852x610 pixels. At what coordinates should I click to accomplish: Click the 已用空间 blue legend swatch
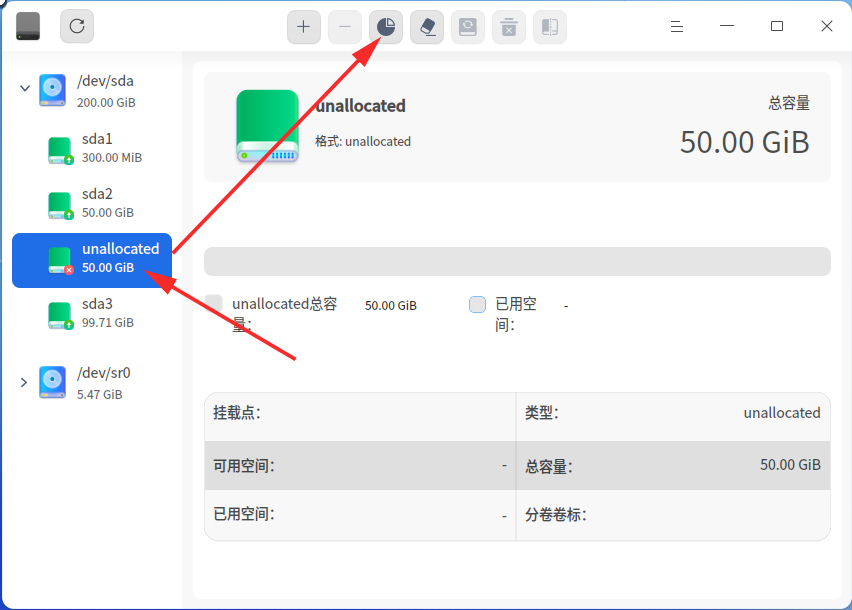[477, 304]
